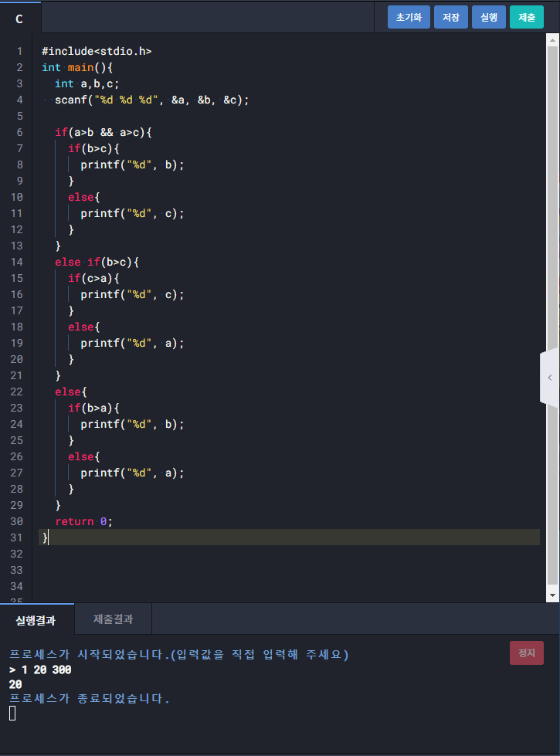This screenshot has height=756, width=560.
Task: Click the #include<stdio.h> line
Action: click(97, 51)
